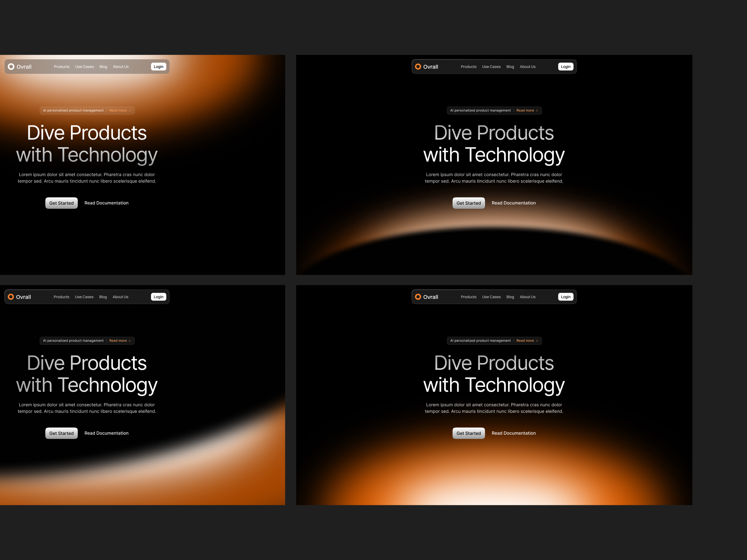
Task: Click the Login button in the bottom-left mockup
Action: click(158, 297)
